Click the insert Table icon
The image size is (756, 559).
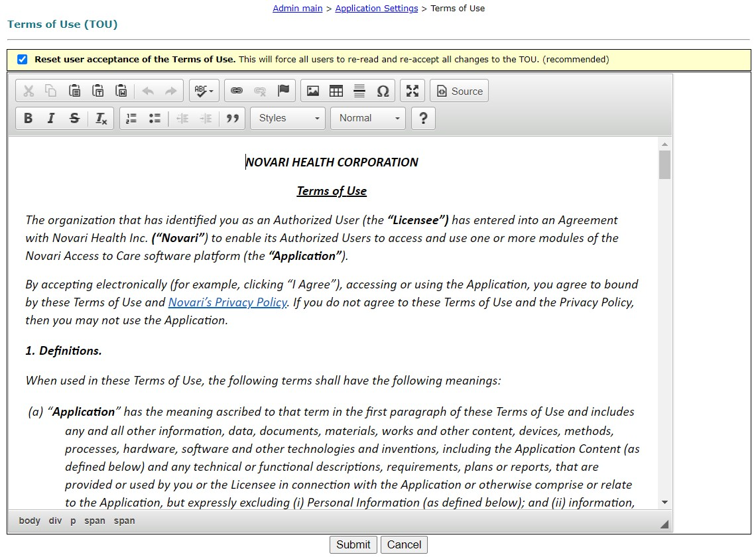[336, 91]
